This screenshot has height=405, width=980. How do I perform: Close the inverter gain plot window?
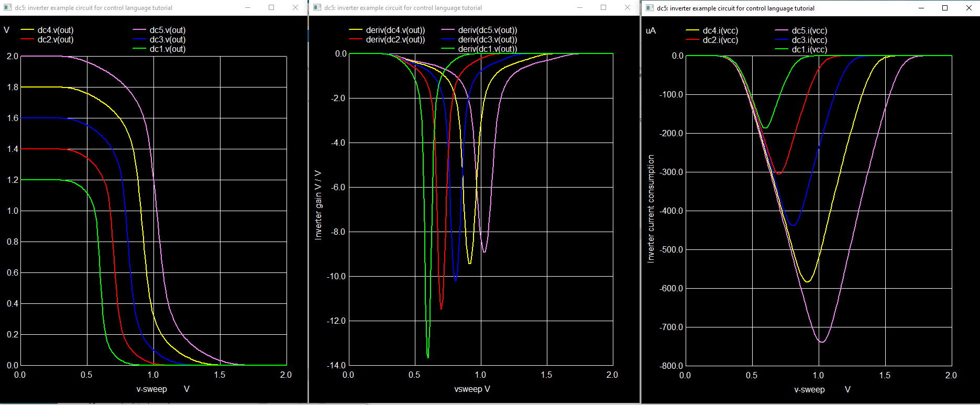coord(627,8)
